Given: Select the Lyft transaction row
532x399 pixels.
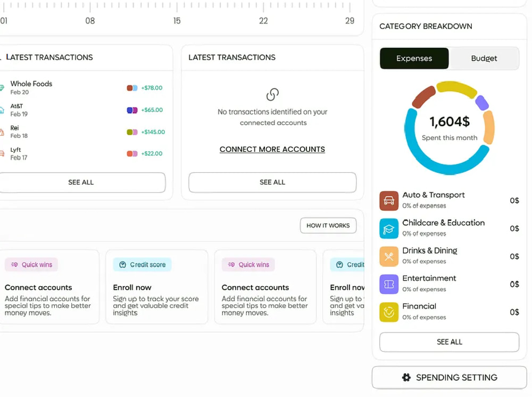Looking at the screenshot, I should point(82,154).
